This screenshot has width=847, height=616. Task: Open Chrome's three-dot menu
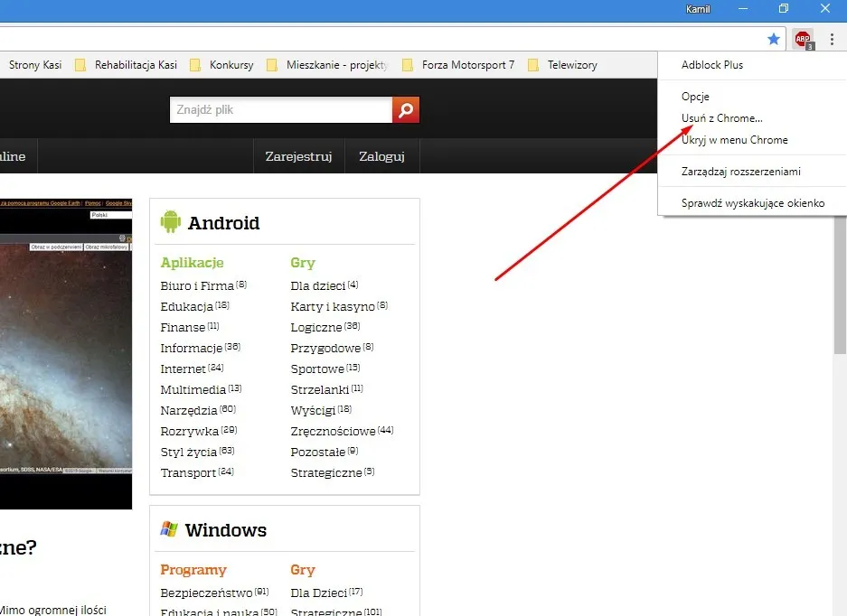tap(832, 39)
